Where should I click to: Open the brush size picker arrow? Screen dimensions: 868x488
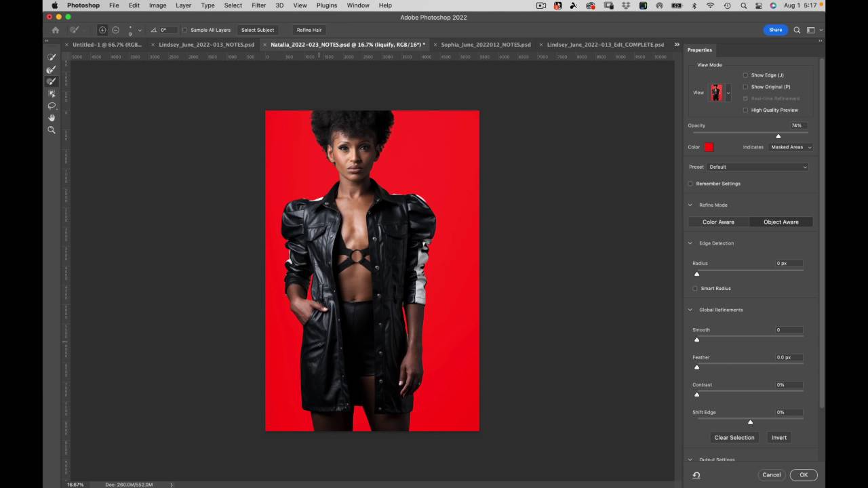coord(140,30)
